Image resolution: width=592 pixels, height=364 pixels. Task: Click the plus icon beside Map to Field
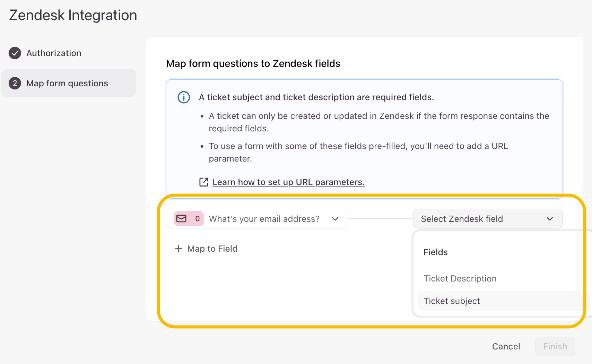click(x=179, y=249)
